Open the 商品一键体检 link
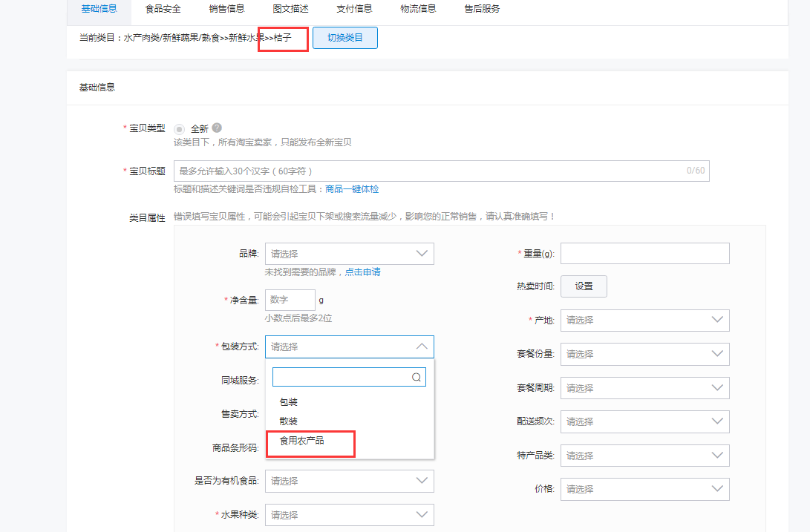Image resolution: width=810 pixels, height=532 pixels. 352,189
